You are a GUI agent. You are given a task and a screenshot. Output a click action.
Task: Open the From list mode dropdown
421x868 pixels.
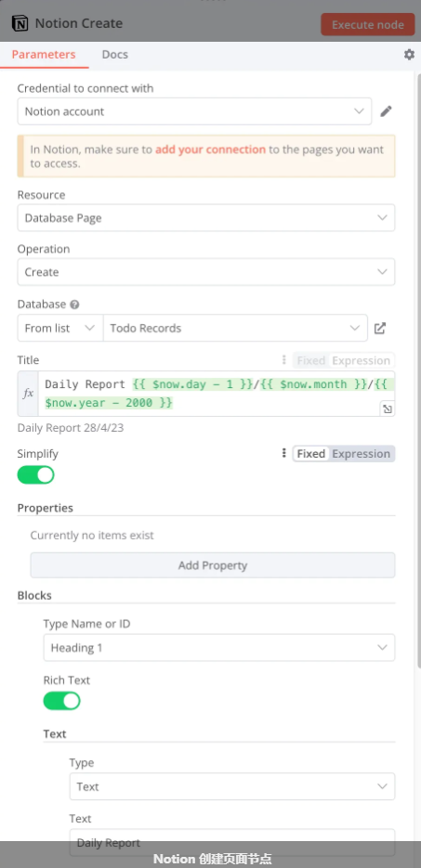click(x=60, y=329)
